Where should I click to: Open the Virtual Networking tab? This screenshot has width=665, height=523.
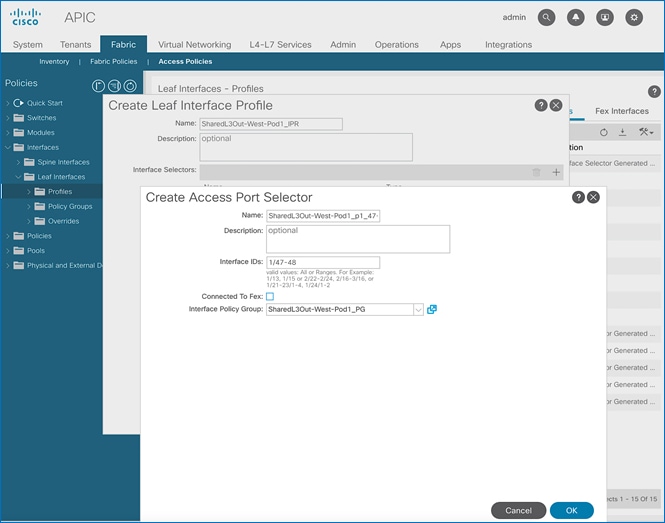coord(195,45)
